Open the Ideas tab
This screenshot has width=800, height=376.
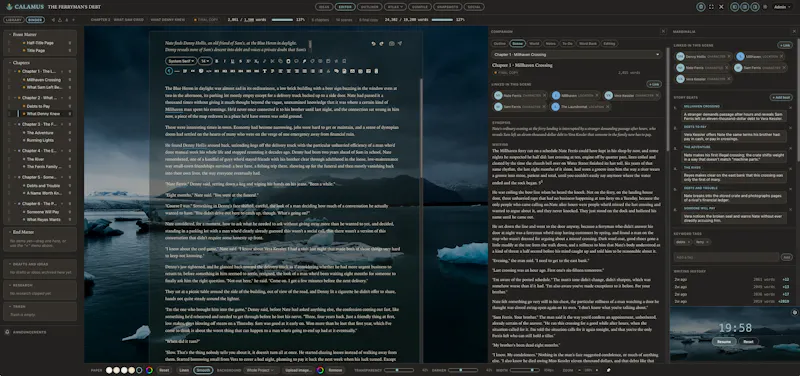[323, 7]
